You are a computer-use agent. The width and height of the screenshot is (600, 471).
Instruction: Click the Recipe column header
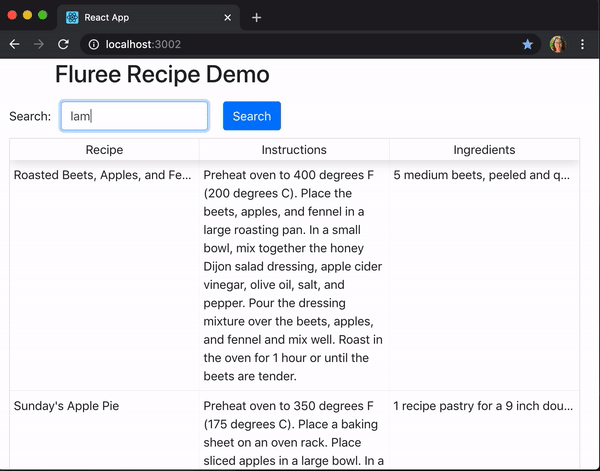pyautogui.click(x=104, y=150)
